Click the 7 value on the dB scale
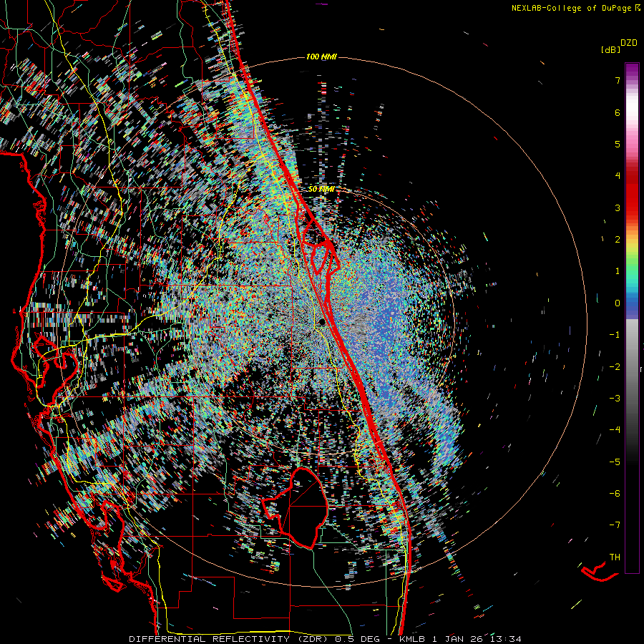644x644 pixels. coord(618,80)
